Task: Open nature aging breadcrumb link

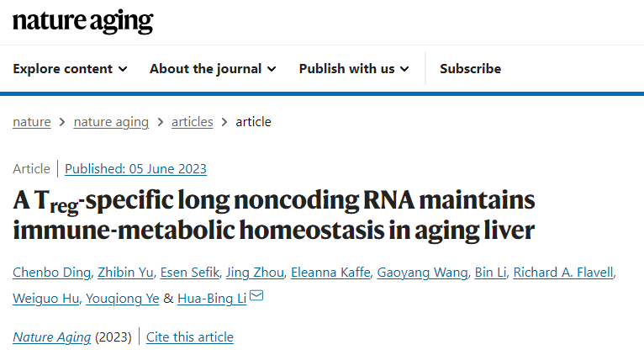Action: click(x=111, y=122)
